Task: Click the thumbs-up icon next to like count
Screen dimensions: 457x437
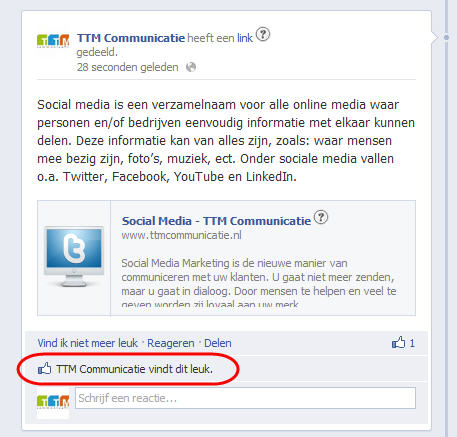Action: 398,342
